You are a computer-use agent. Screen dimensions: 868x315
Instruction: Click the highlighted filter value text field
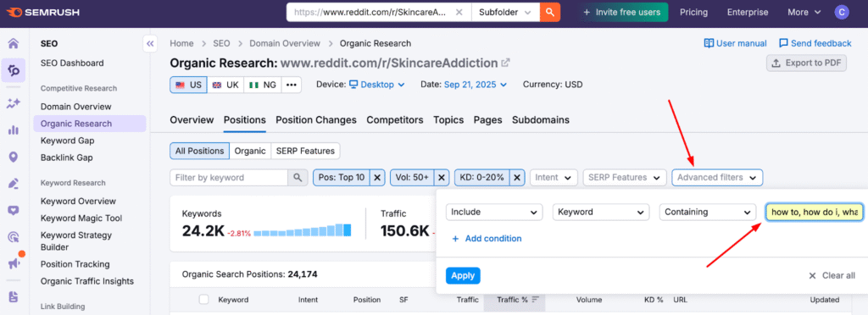point(815,213)
